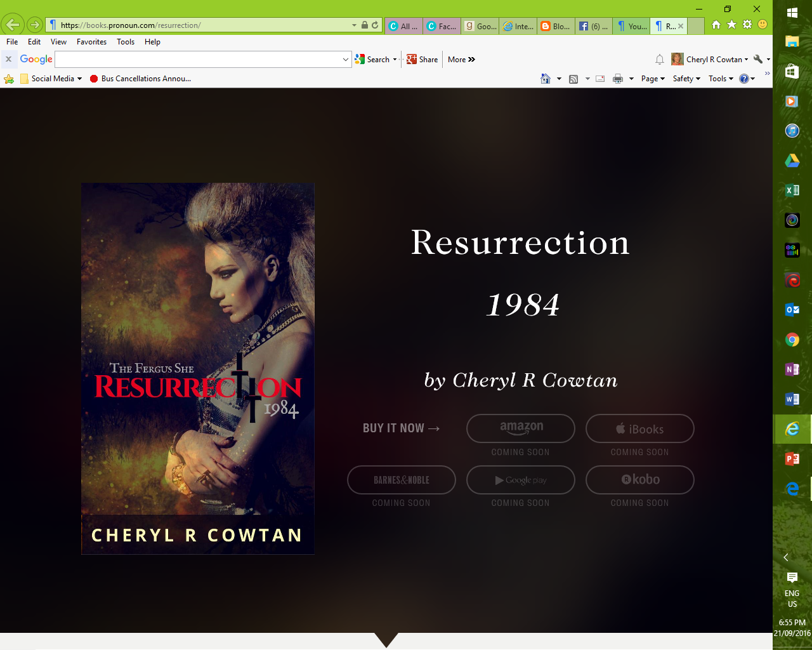
Task: Open the Safety command menu
Action: click(686, 79)
